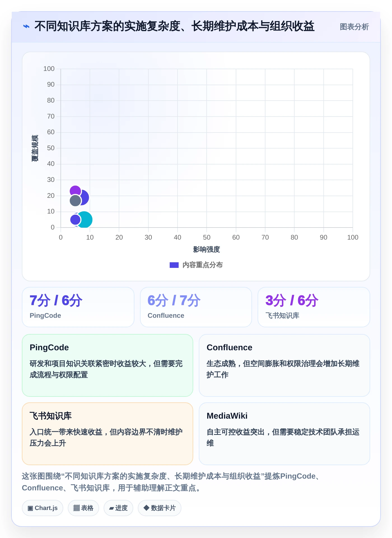Click the lightning bolt icon beside the title
This screenshot has height=538, width=392.
[26, 26]
